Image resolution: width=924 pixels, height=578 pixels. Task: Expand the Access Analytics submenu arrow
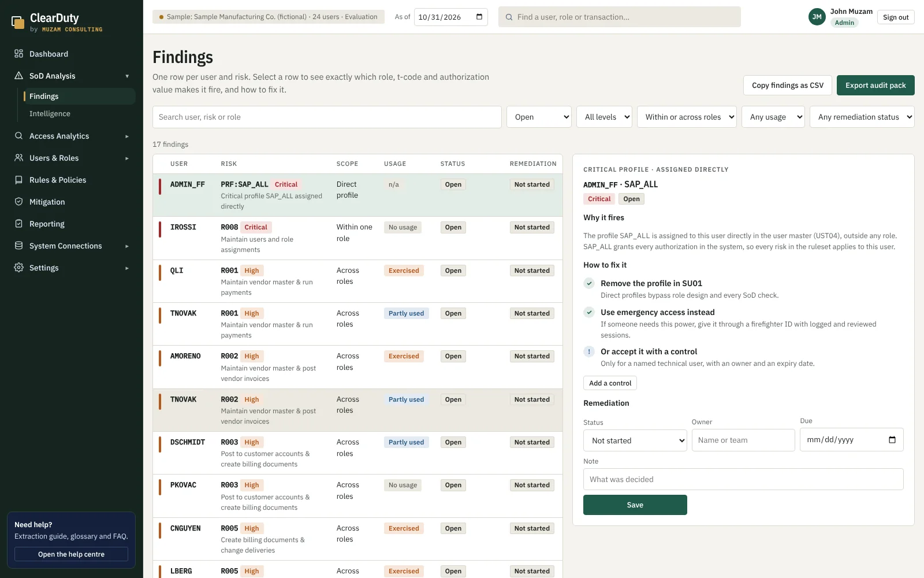127,136
